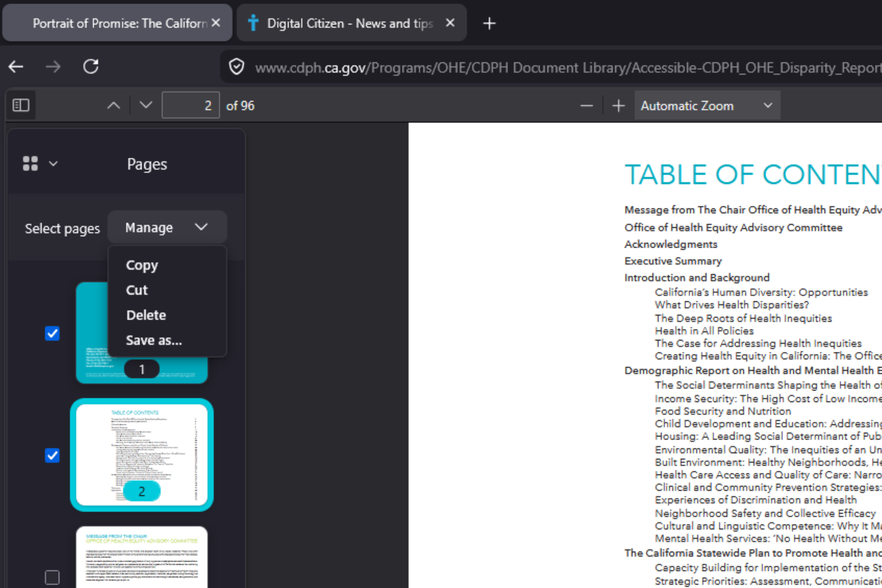Click the Pages sidebar heading
The image size is (882, 588).
[x=147, y=164]
